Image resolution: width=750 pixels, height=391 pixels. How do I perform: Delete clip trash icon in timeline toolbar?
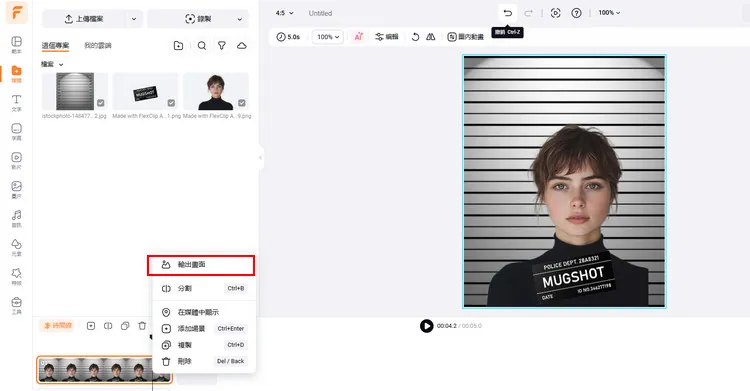click(142, 326)
